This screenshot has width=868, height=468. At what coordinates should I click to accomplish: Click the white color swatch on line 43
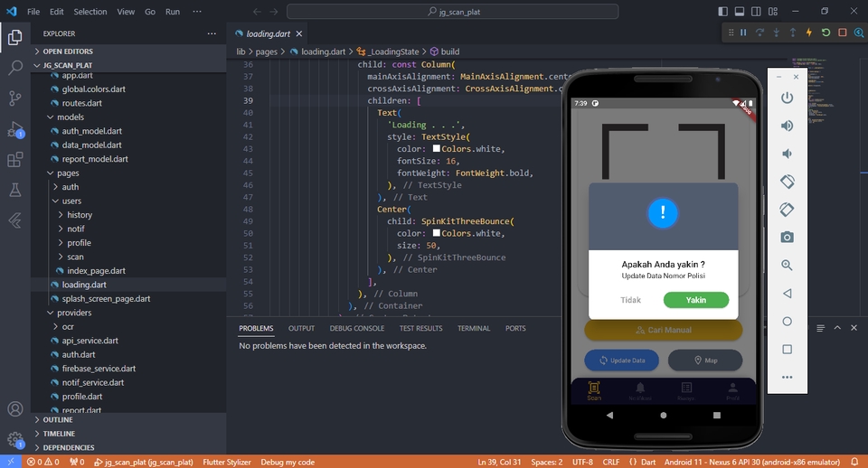click(436, 148)
